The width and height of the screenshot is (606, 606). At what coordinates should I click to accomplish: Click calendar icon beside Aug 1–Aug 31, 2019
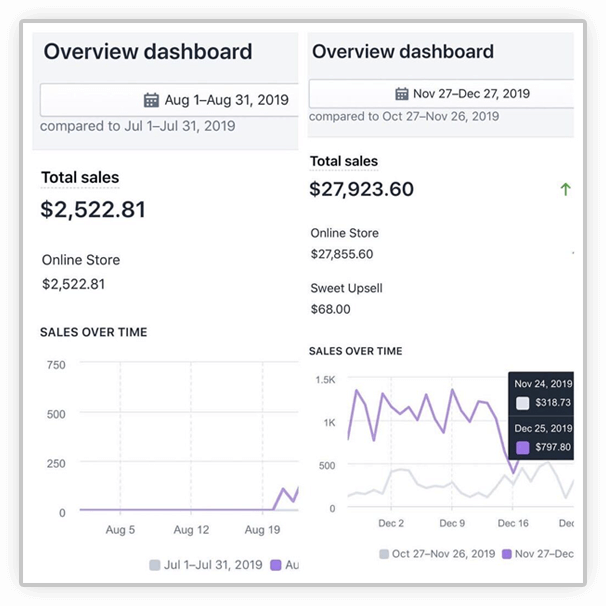coord(152,100)
